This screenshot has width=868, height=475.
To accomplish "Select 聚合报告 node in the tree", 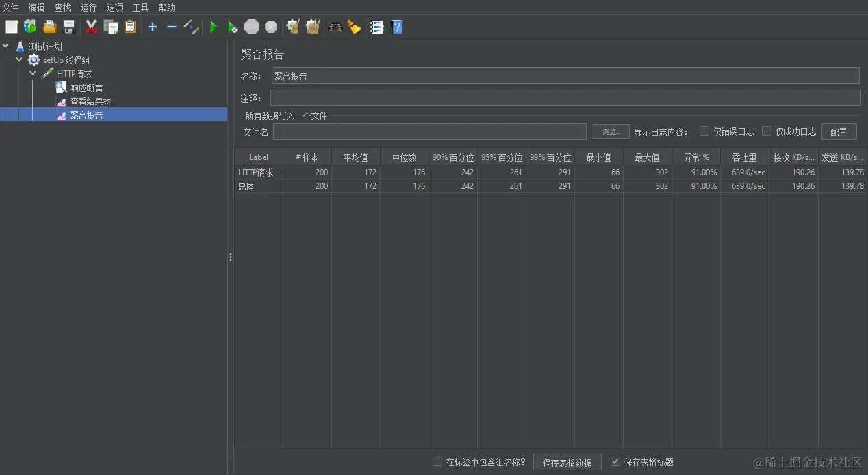I will [86, 115].
